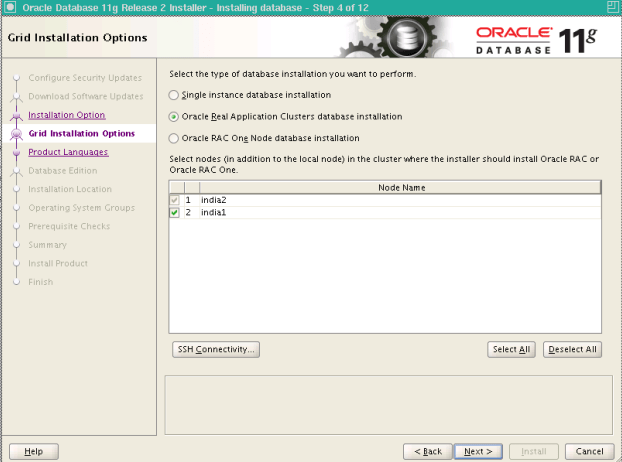This screenshot has height=462, width=622.
Task: Click the Node Name column header
Action: pos(401,188)
